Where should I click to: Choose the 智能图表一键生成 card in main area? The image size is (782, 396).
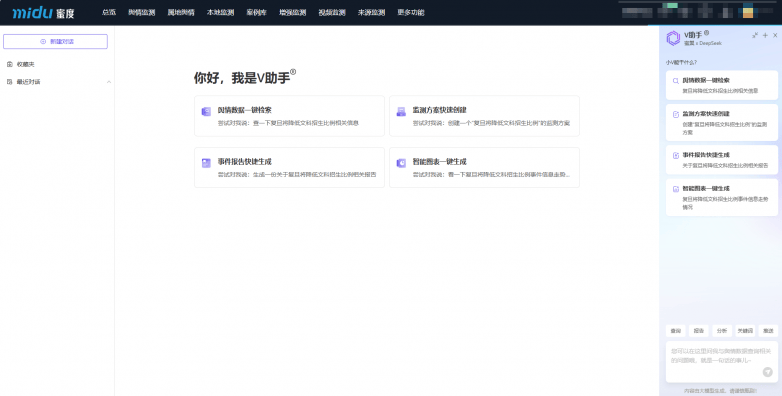tap(484, 168)
